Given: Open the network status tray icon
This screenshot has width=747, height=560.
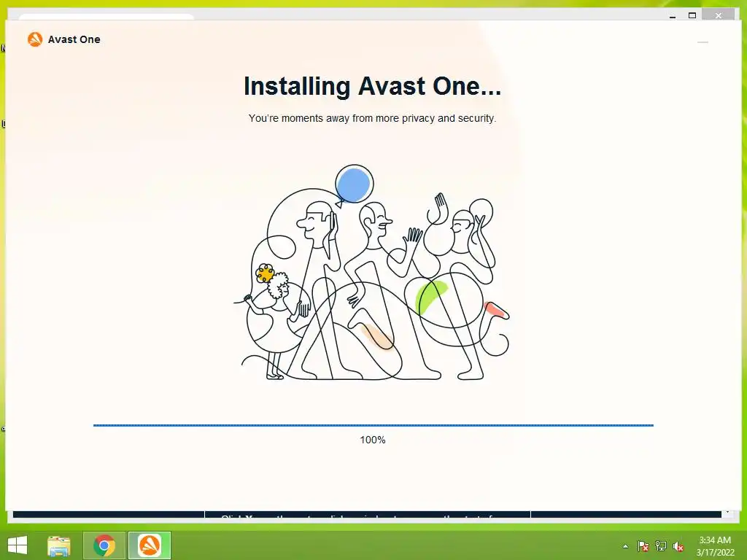Looking at the screenshot, I should click(661, 546).
